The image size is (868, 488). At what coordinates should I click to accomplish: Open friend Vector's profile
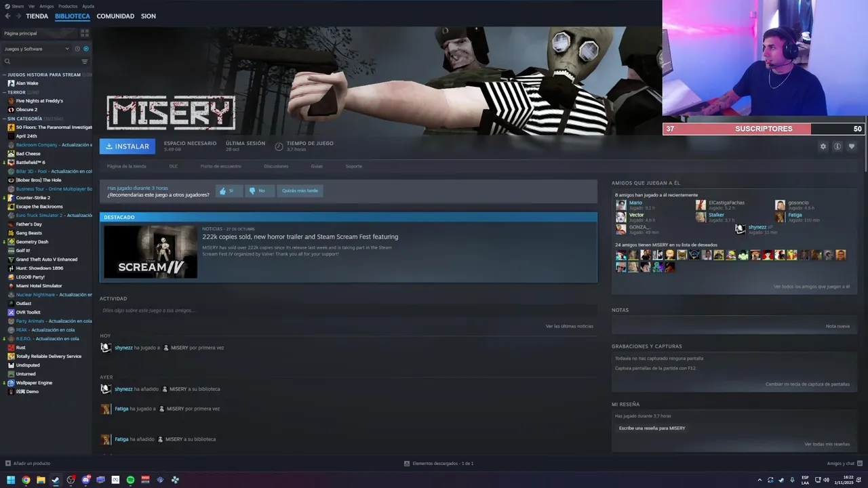pyautogui.click(x=636, y=215)
